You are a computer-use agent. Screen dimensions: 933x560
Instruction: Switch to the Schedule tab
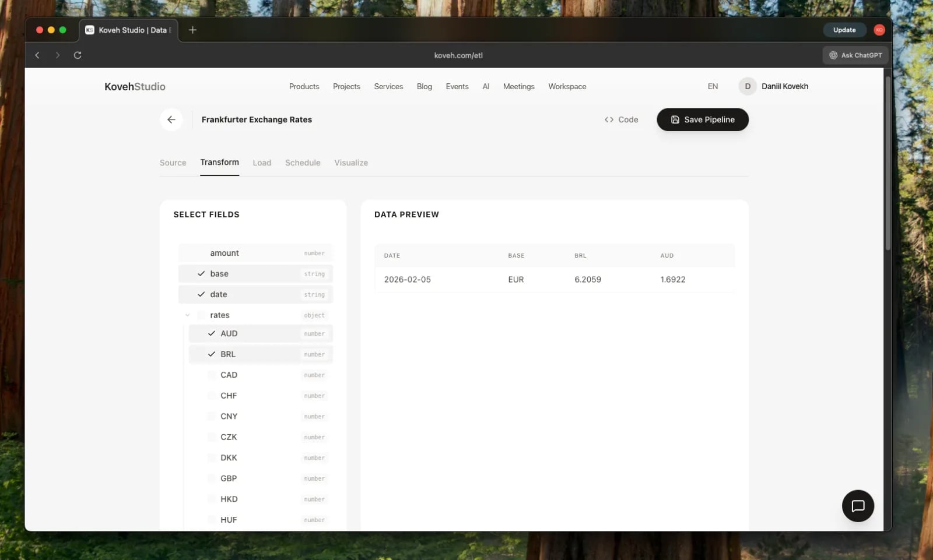[x=302, y=163]
